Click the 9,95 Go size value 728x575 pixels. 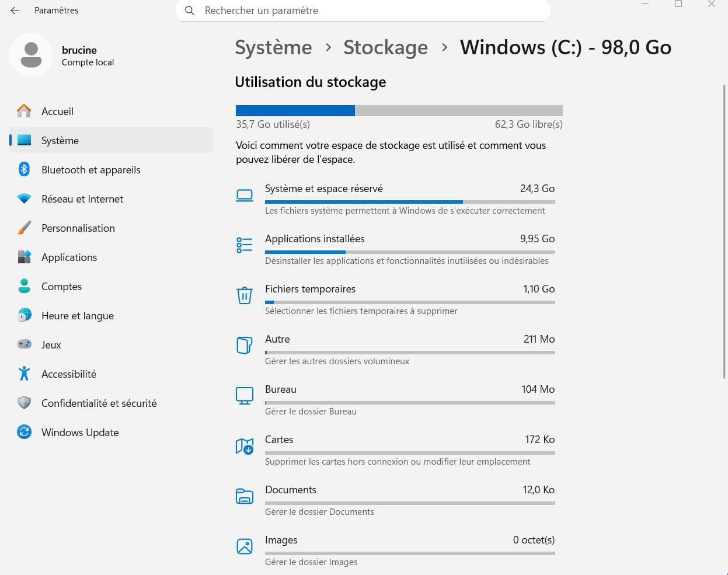click(538, 239)
